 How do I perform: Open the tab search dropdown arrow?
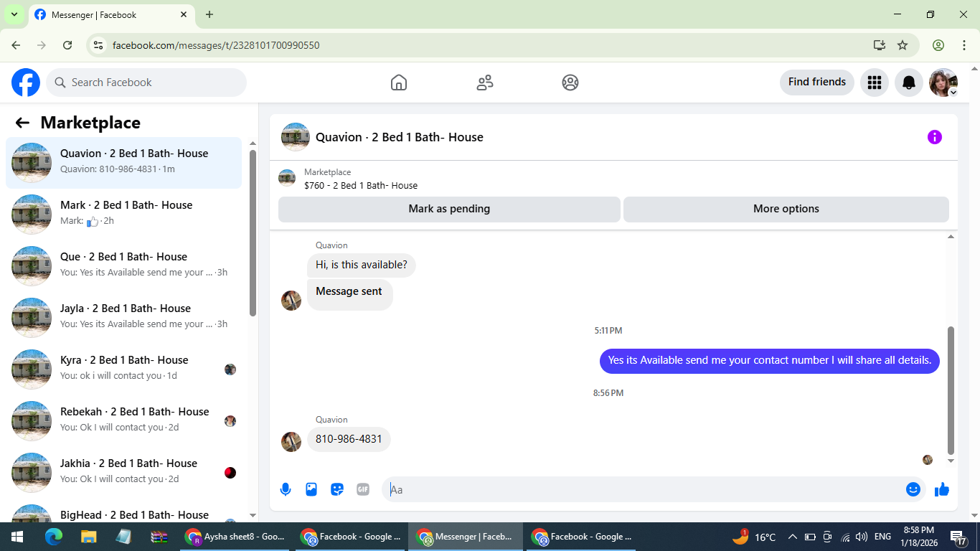14,14
